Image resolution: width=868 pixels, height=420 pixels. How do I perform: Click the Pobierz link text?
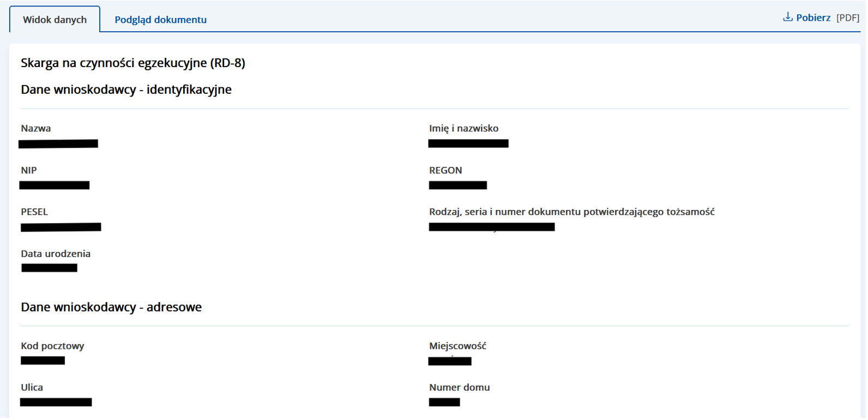813,17
